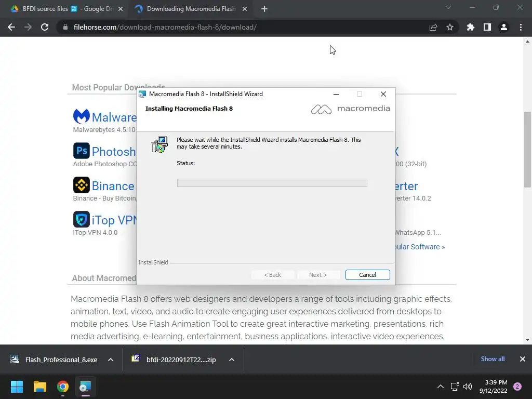Viewport: 532px width, 399px height.
Task: Open volume control tray icon
Action: click(x=468, y=387)
